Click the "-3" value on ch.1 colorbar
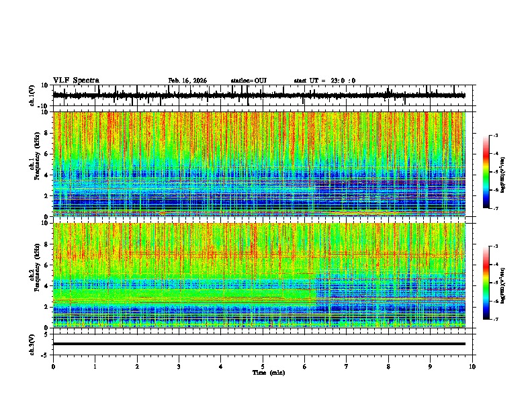The height and width of the screenshot is (411, 532). coord(495,135)
